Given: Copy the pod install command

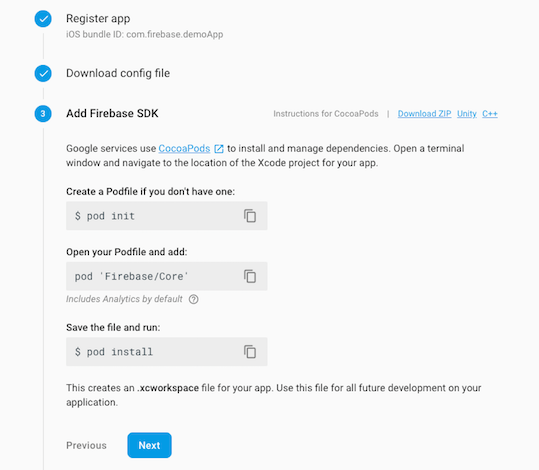Looking at the screenshot, I should coord(250,352).
